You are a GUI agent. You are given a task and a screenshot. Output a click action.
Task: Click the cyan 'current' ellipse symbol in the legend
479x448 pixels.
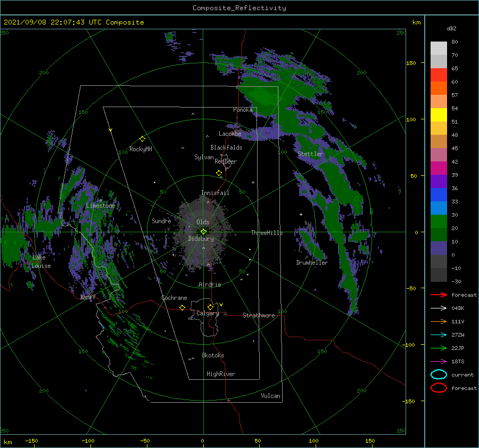(439, 374)
